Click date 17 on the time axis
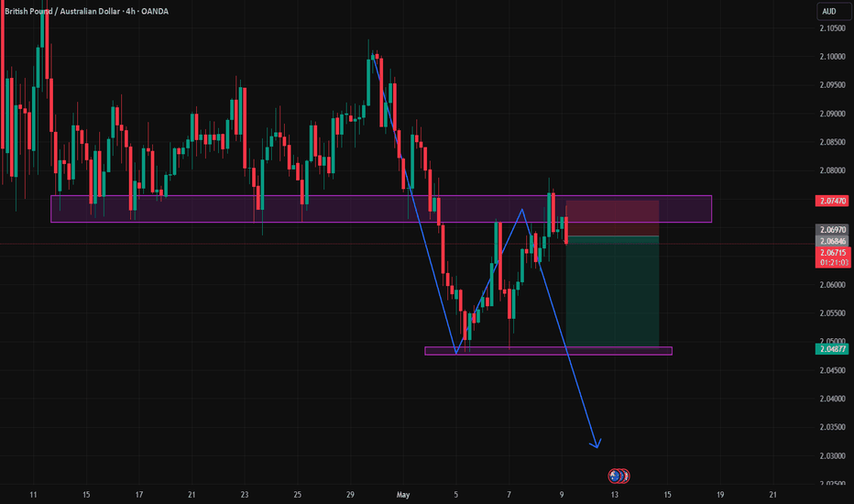This screenshot has width=854, height=504. click(x=139, y=495)
